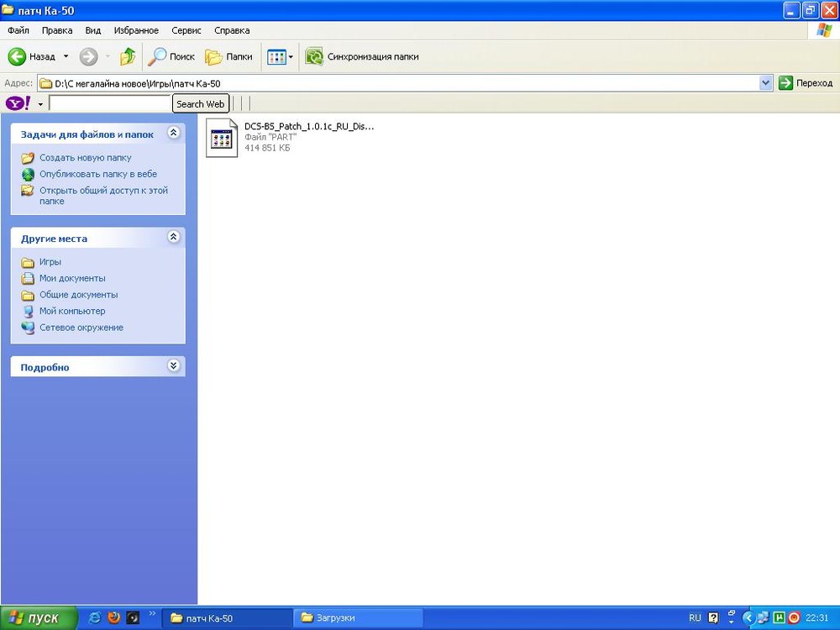Click the Переход button

coord(806,82)
